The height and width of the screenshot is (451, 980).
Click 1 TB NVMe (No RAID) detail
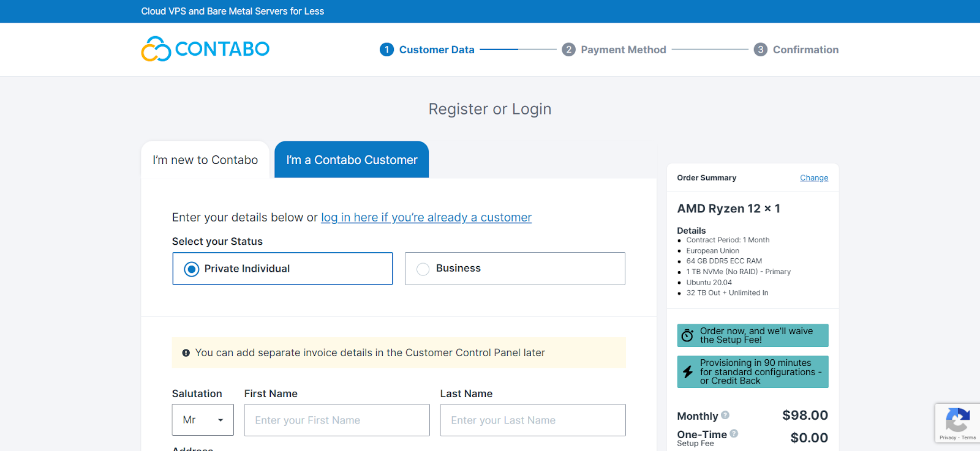click(x=739, y=272)
